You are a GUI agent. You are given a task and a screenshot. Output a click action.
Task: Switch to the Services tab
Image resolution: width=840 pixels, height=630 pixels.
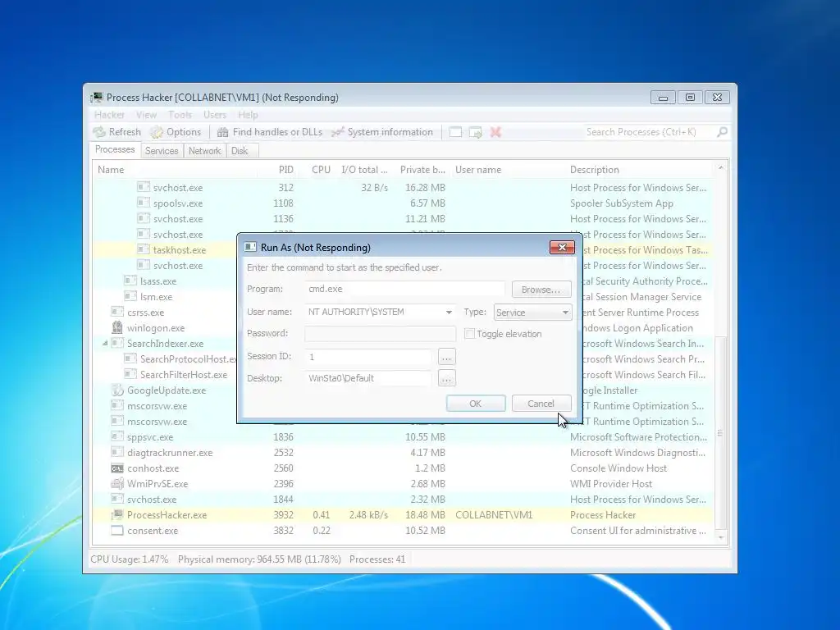point(162,151)
